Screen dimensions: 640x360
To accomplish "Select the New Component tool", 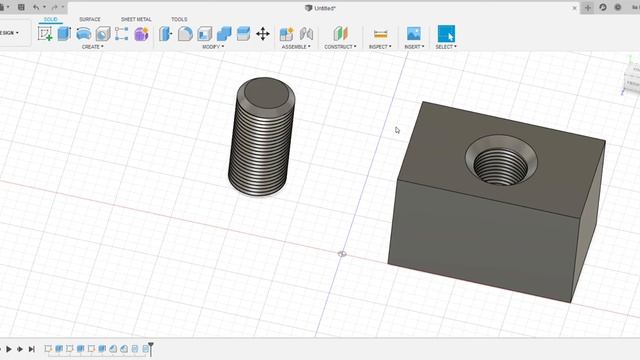I will pyautogui.click(x=287, y=34).
